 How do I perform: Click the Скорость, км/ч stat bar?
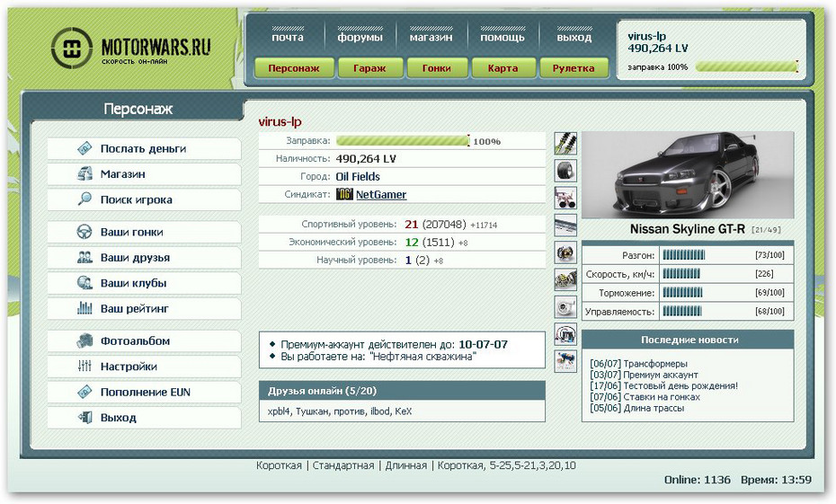pos(682,274)
